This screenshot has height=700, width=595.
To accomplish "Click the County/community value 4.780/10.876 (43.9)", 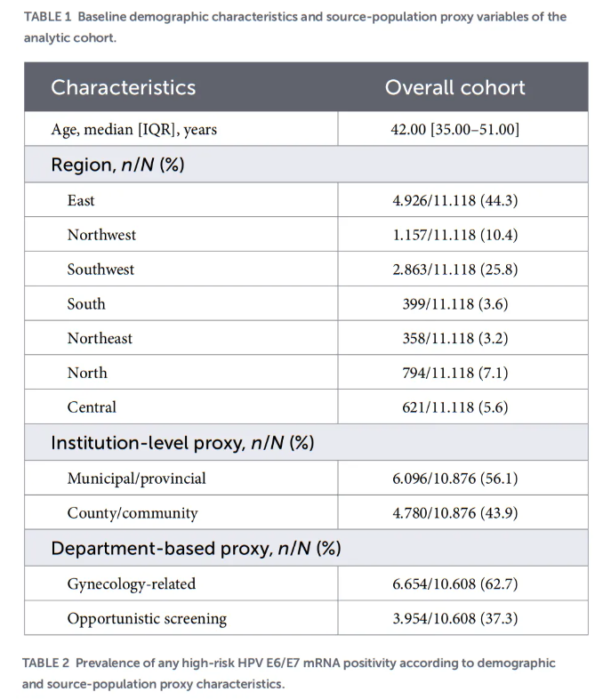I will pyautogui.click(x=454, y=513).
